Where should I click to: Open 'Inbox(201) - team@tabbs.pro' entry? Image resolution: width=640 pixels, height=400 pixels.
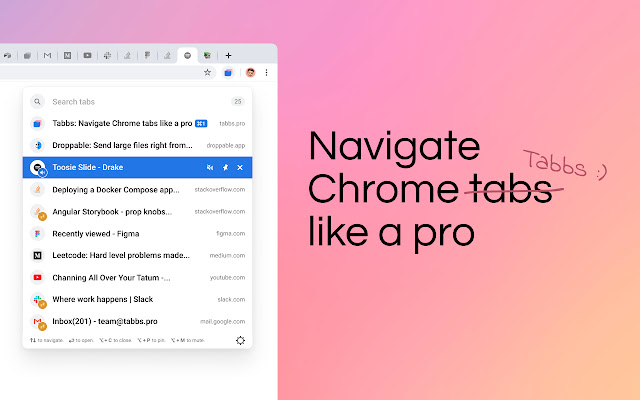pyautogui.click(x=138, y=322)
